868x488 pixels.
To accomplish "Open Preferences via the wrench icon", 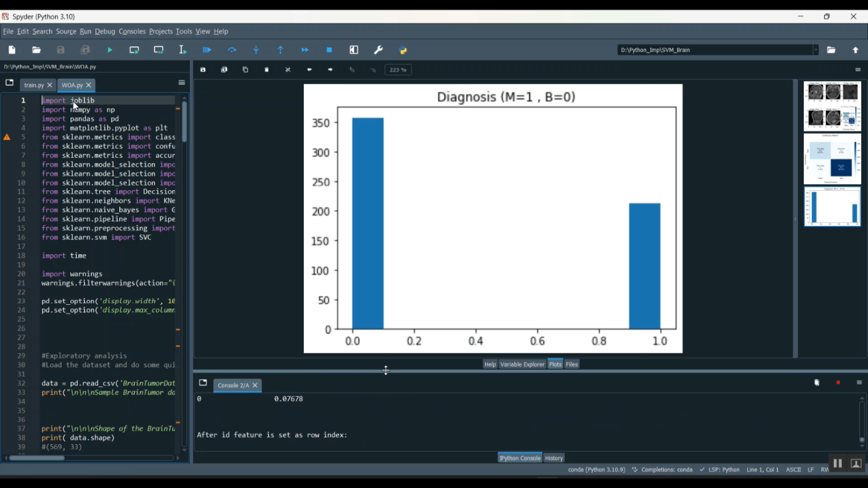I will coord(378,50).
